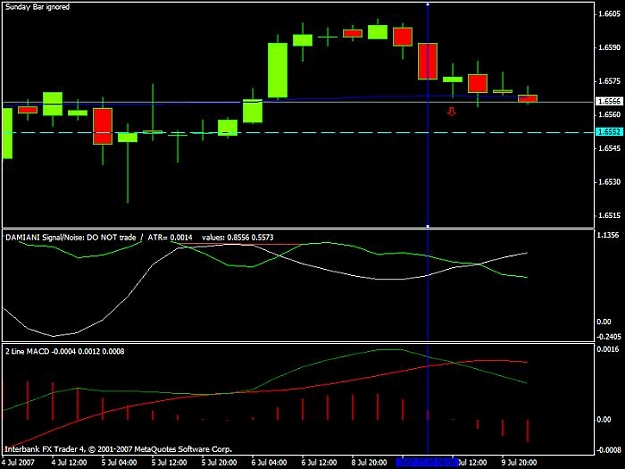This screenshot has height=469, width=625.
Task: Click the '5 Jul 04:00' time axis label
Action: [119, 463]
